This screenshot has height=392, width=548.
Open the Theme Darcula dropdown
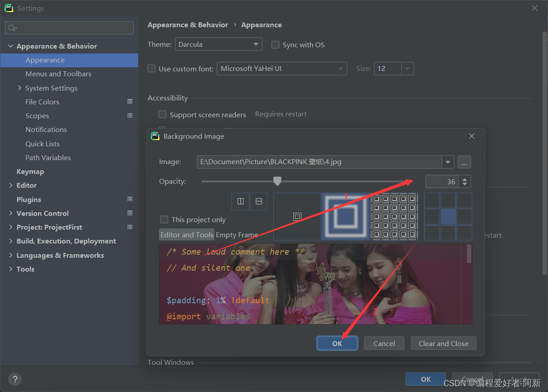[x=218, y=45]
